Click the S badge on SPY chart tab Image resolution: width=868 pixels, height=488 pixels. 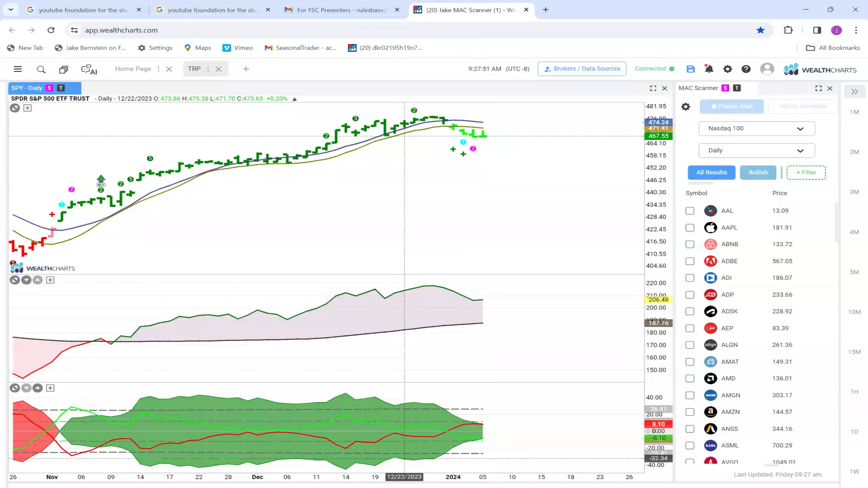[x=49, y=88]
